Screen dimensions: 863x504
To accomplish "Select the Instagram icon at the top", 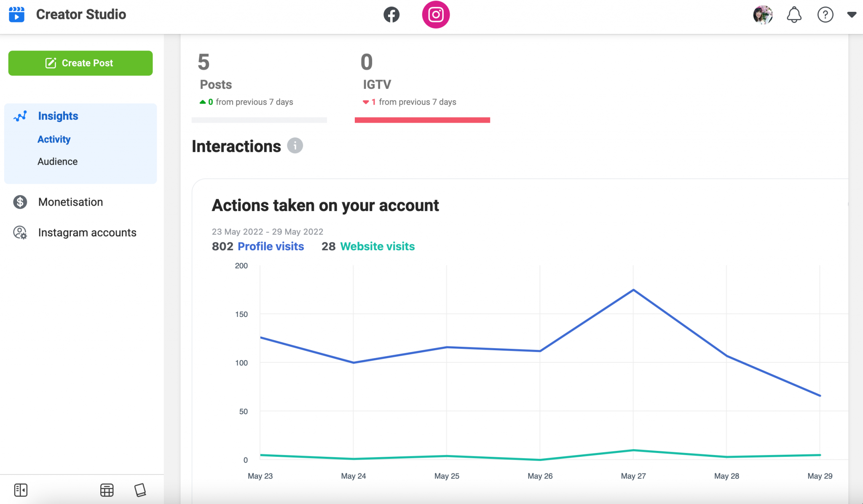I will click(437, 14).
